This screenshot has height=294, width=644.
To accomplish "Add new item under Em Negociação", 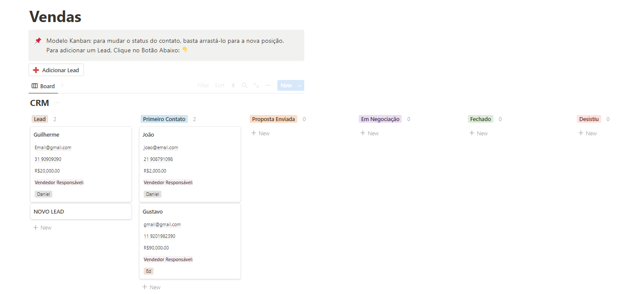I will coord(370,134).
